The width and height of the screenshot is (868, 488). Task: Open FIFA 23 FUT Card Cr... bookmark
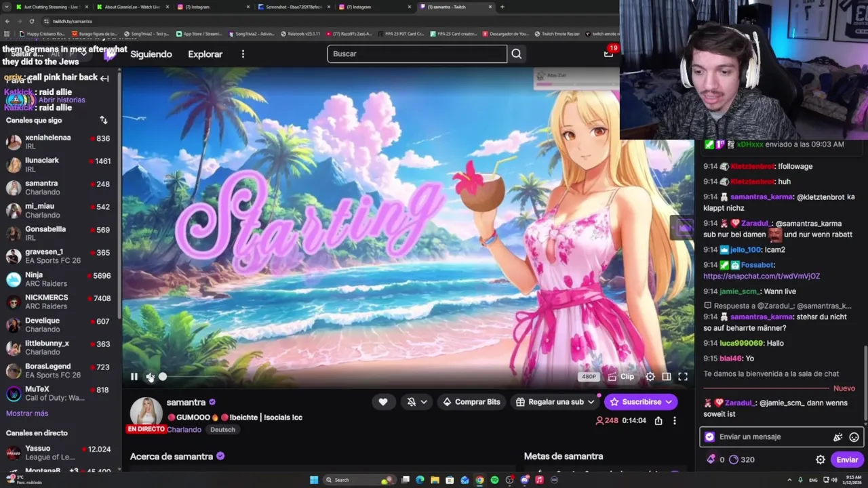[x=401, y=34]
